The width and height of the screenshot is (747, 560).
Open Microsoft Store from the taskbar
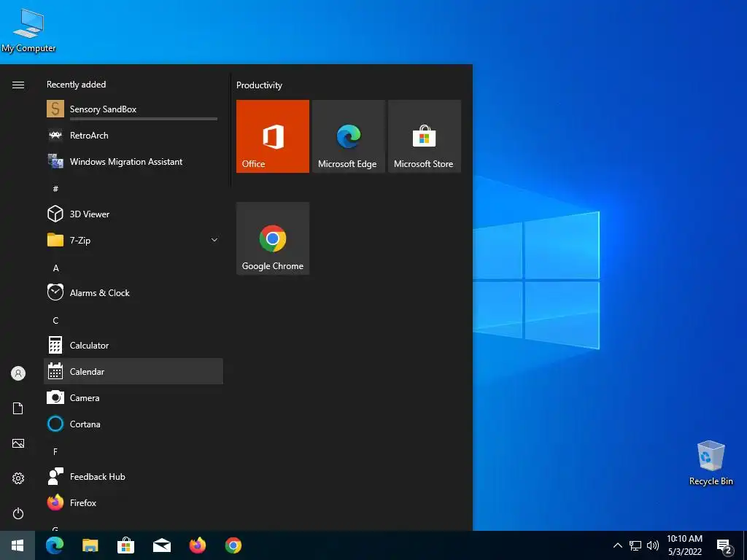tap(125, 545)
